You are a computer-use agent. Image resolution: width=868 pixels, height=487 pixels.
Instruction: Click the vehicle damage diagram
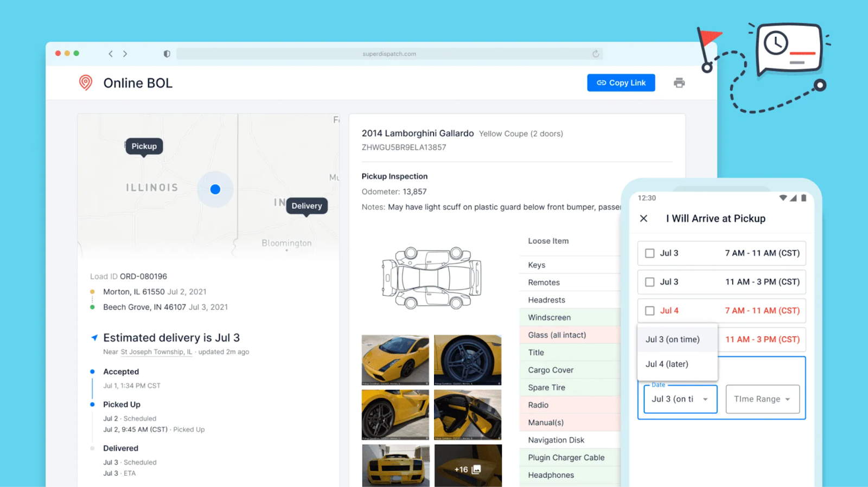[432, 278]
